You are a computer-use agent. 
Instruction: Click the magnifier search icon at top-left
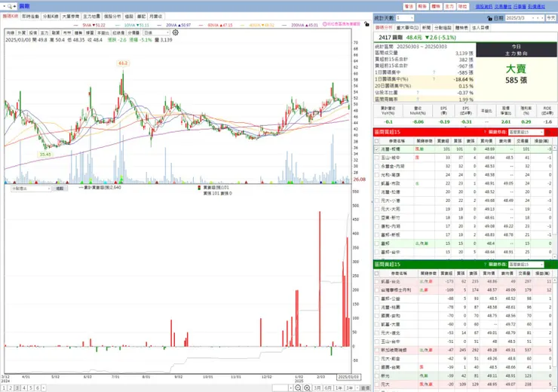pos(9,6)
